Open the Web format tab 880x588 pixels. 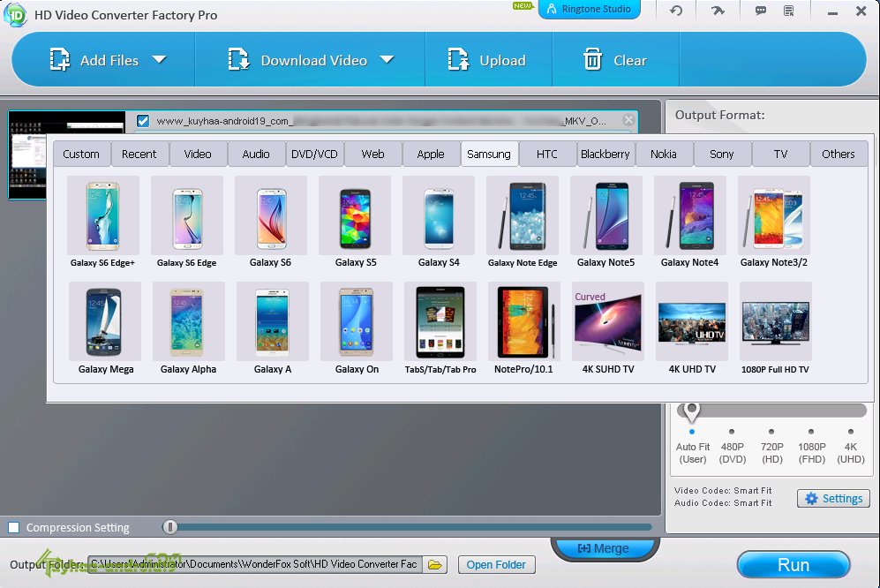point(372,154)
